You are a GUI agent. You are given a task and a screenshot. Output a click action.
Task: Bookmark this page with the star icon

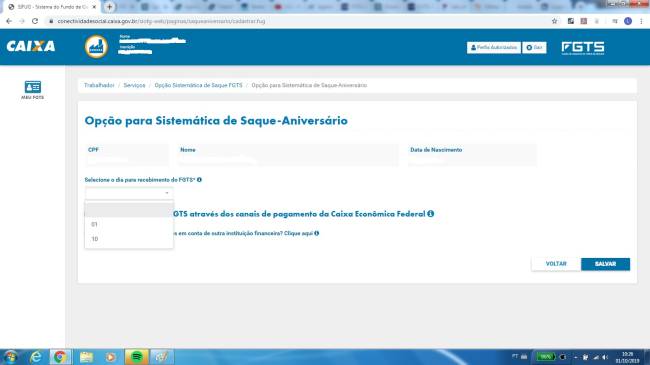[554, 21]
